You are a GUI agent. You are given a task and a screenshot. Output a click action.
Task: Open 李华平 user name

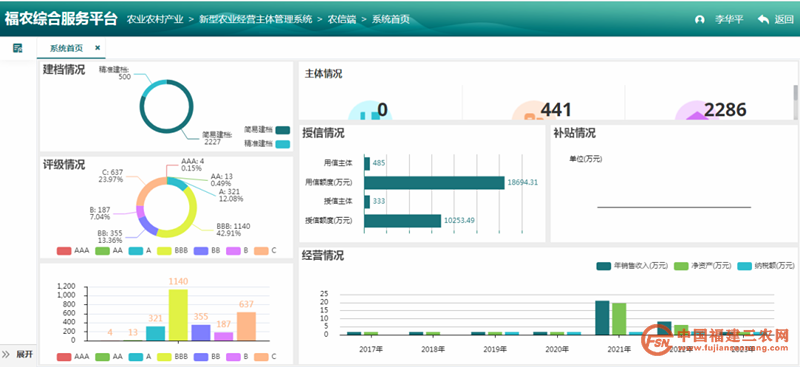pos(729,20)
